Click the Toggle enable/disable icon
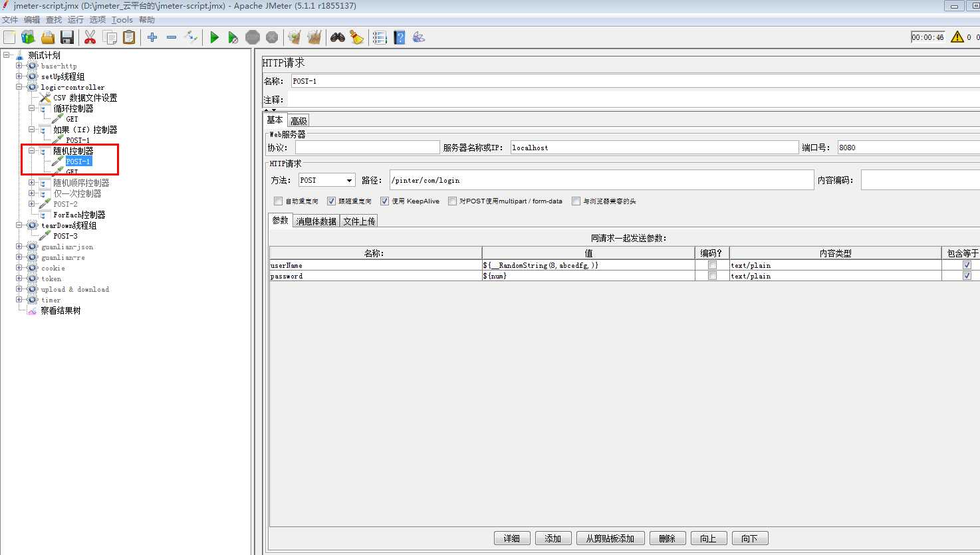This screenshot has width=980, height=555. 191,37
